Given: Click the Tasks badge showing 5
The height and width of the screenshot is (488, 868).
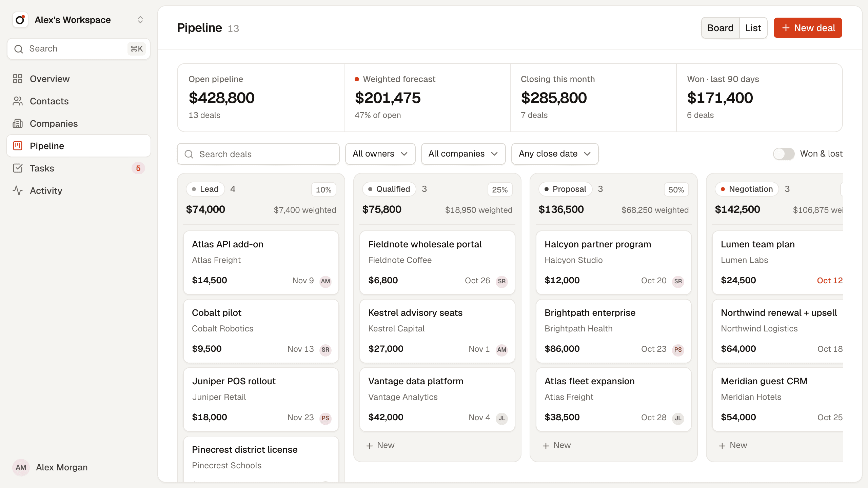Looking at the screenshot, I should coord(138,168).
